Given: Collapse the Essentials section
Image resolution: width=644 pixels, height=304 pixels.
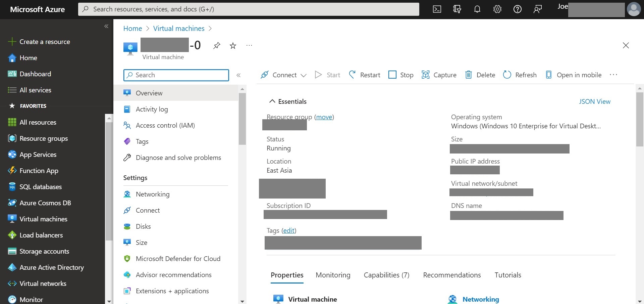Looking at the screenshot, I should point(272,101).
